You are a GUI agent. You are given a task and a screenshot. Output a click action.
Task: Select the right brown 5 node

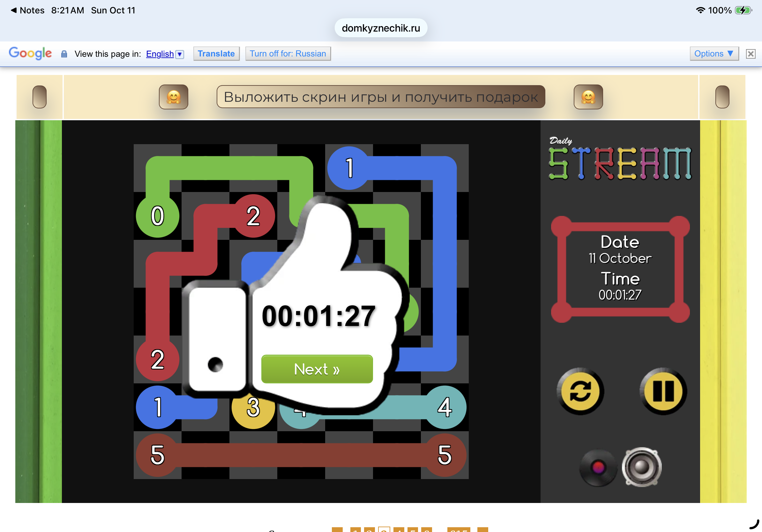[445, 455]
